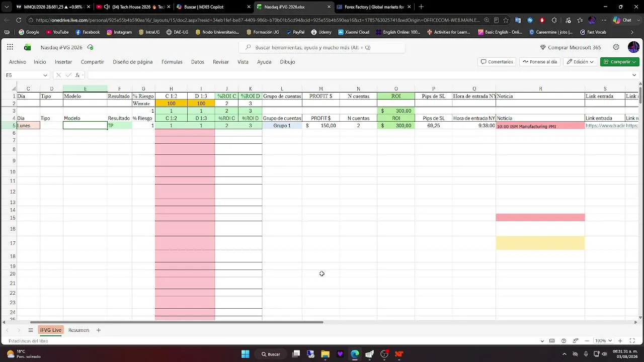Open the Datos ribbon tab
The image size is (644, 362).
pos(198,62)
